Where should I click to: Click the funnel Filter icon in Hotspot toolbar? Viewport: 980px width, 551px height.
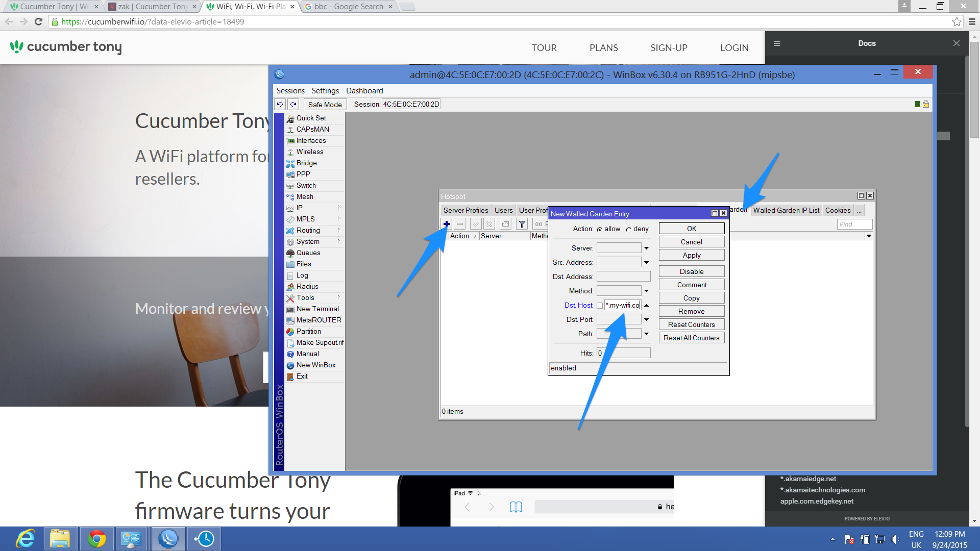tap(522, 224)
